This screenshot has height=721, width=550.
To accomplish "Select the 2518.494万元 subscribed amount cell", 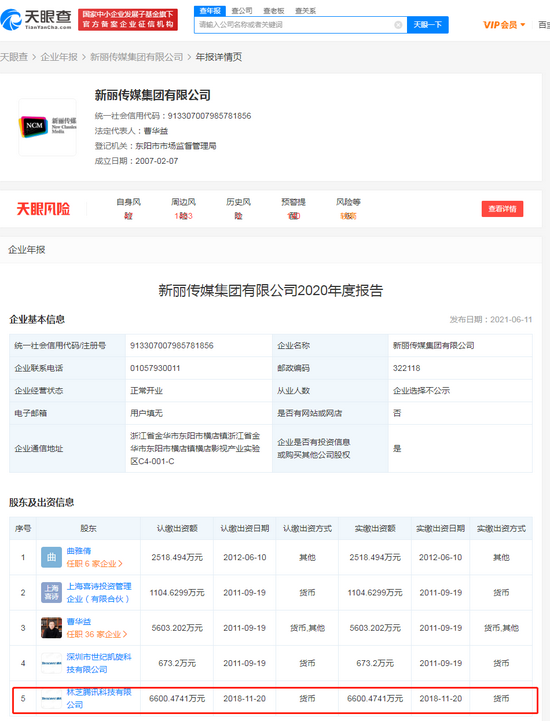I will click(177, 557).
